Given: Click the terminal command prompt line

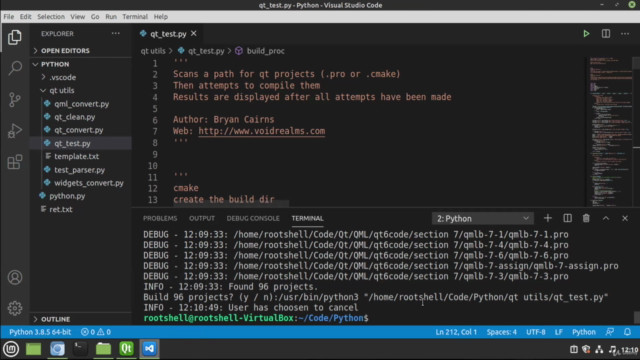Looking at the screenshot, I should click(256, 318).
